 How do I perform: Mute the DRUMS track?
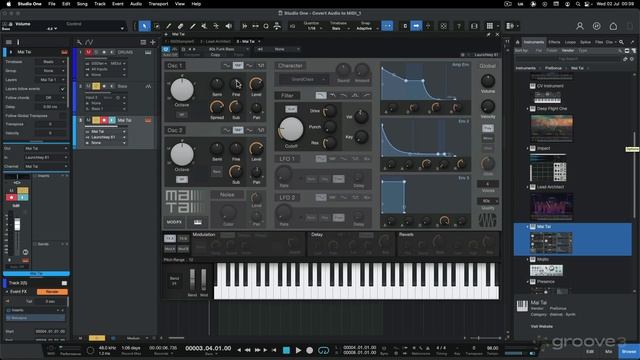88,52
